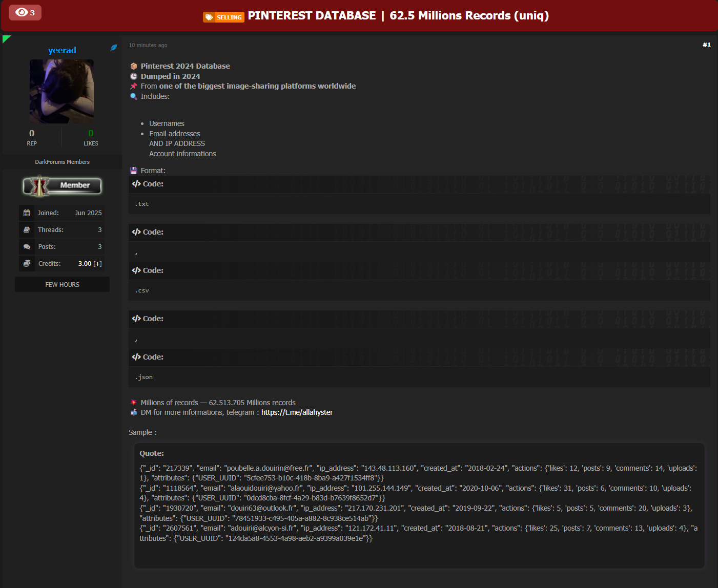Expand credits with the [+] link

click(97, 264)
